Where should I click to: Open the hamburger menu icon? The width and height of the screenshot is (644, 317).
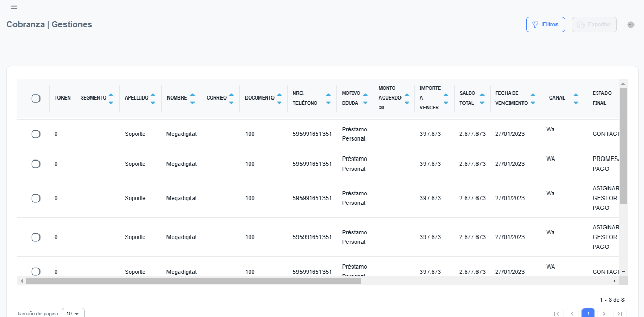tap(14, 7)
